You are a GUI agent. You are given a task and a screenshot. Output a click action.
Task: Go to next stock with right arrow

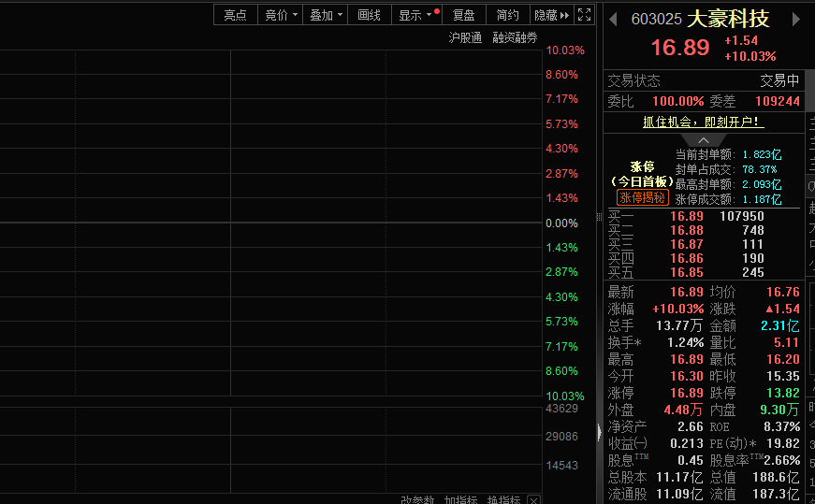click(796, 19)
